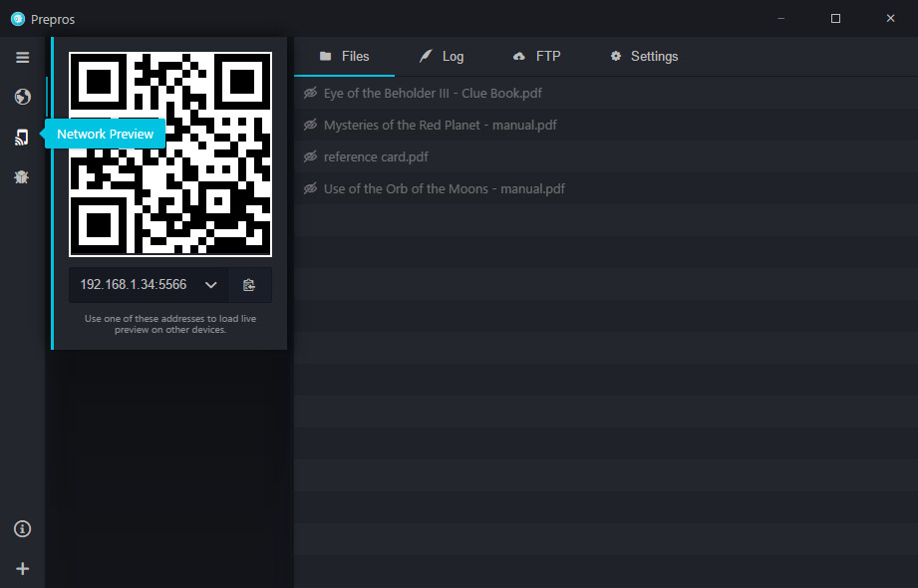The width and height of the screenshot is (918, 588).
Task: Expand the 192.168.1.34:5566 address dropdown
Action: click(x=149, y=285)
